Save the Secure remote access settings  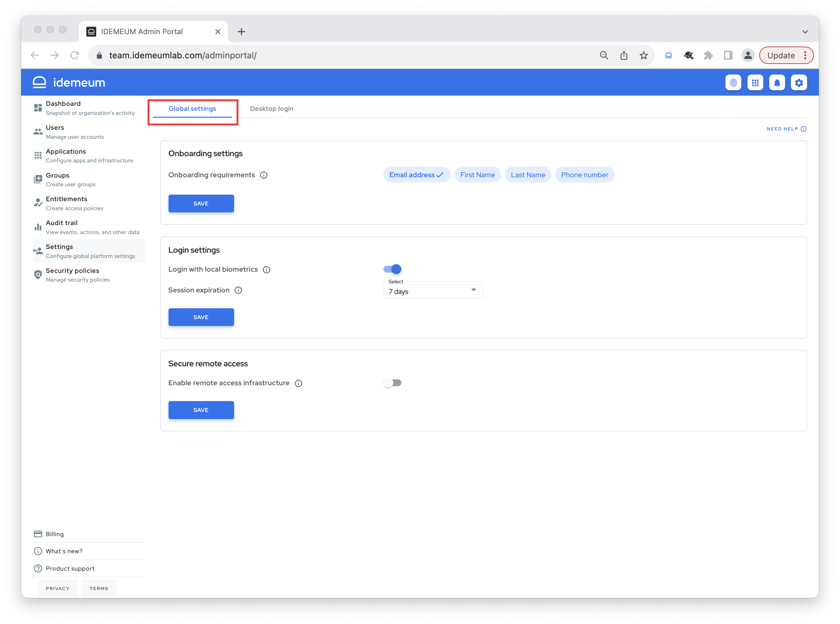[201, 410]
